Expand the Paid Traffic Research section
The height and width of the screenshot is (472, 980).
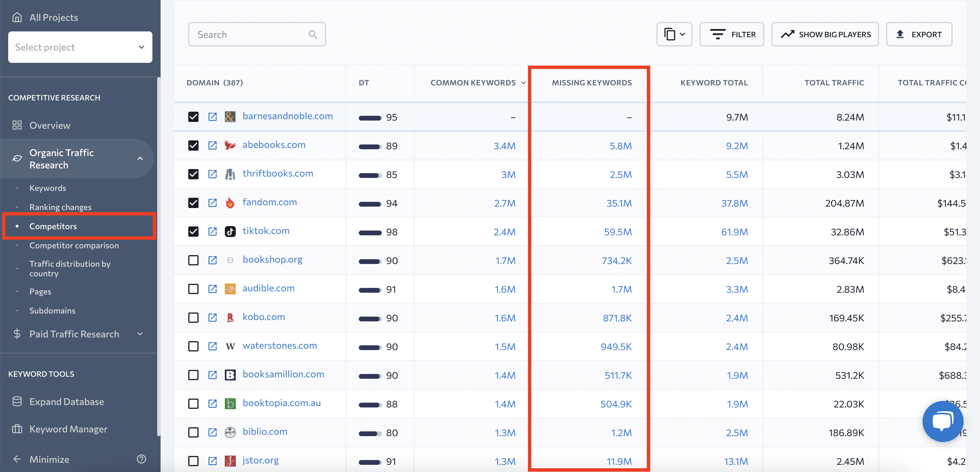(x=140, y=334)
